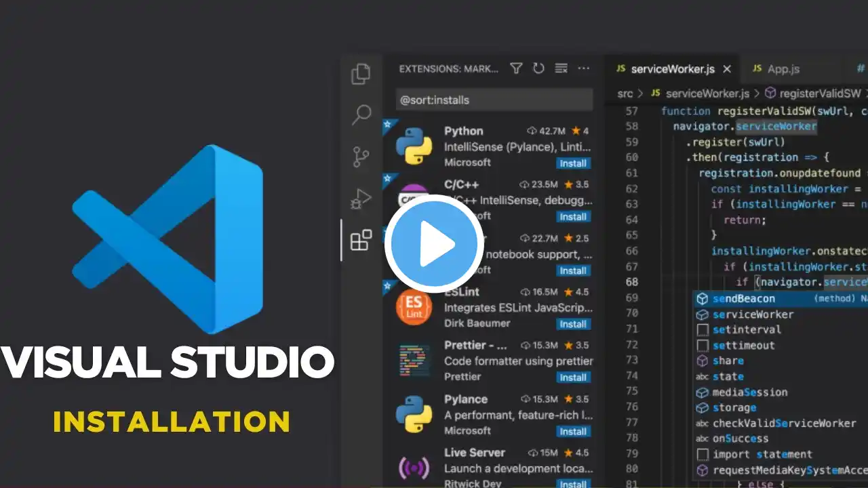The width and height of the screenshot is (868, 488).
Task: Click the Python extension logo
Action: click(x=414, y=146)
